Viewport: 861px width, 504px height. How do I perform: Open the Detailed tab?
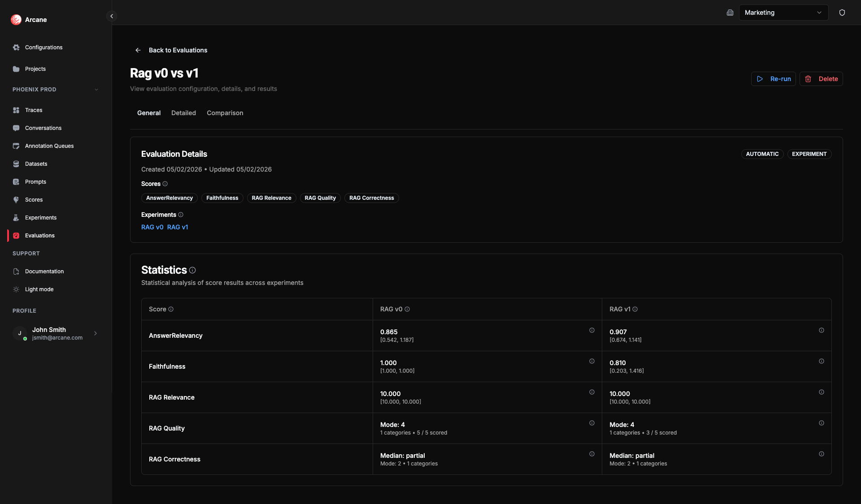pyautogui.click(x=183, y=113)
